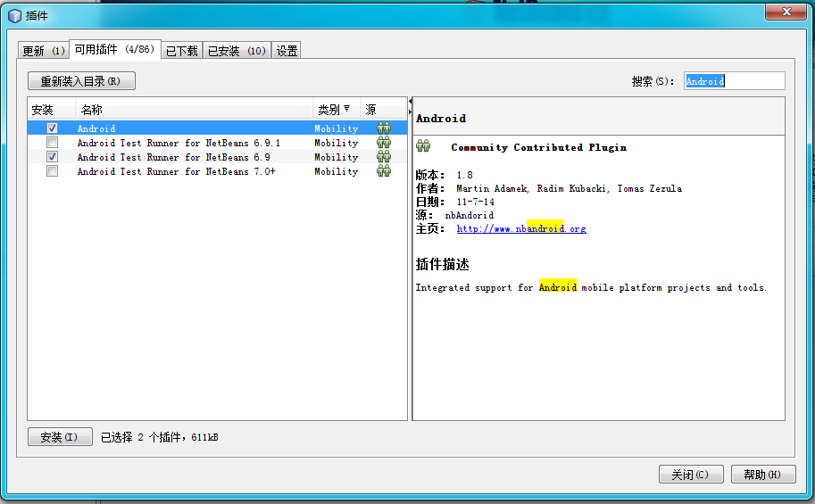The image size is (815, 504).
Task: Click the version value 1.8
Action: point(465,175)
